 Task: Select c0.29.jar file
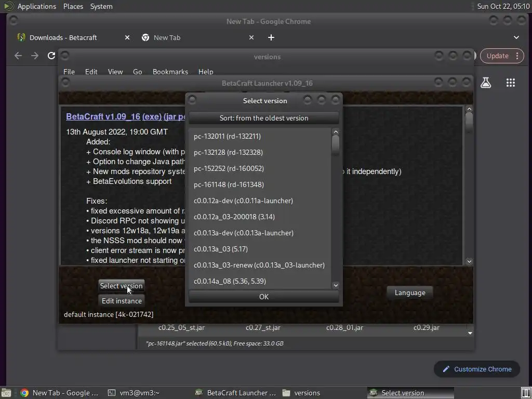[427, 328]
